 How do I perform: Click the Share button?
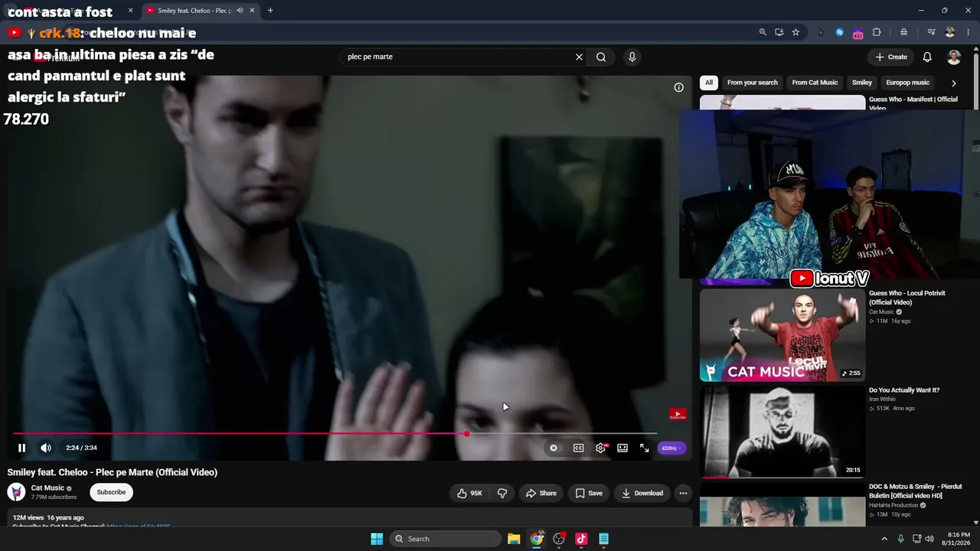541,494
